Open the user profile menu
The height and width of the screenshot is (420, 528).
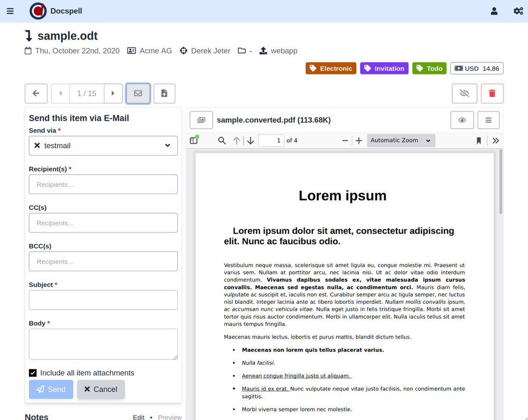(494, 11)
